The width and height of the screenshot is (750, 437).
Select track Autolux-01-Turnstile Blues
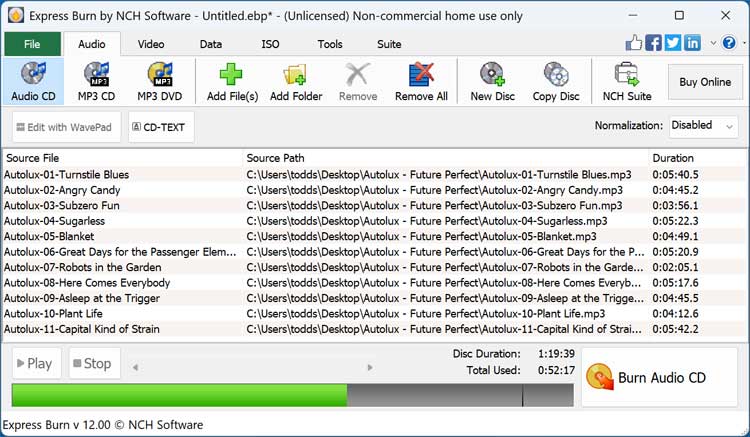[66, 175]
